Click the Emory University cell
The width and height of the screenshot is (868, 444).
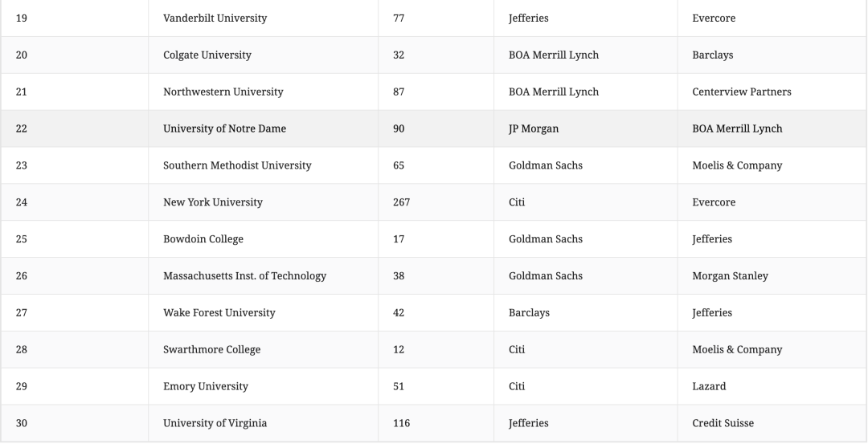point(205,387)
